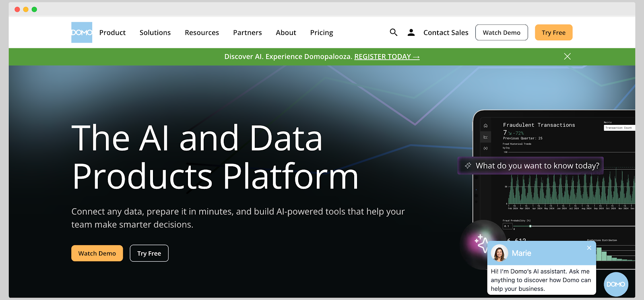Click the user account profile icon

[x=411, y=32]
